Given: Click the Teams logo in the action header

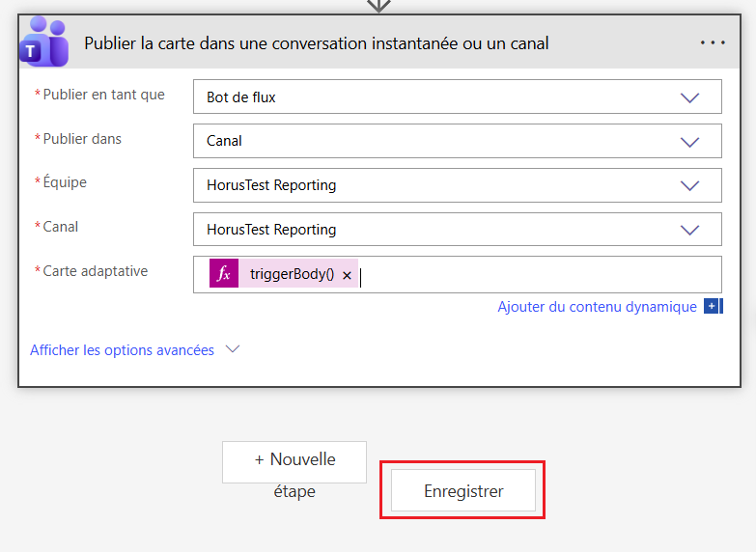Looking at the screenshot, I should [43, 43].
